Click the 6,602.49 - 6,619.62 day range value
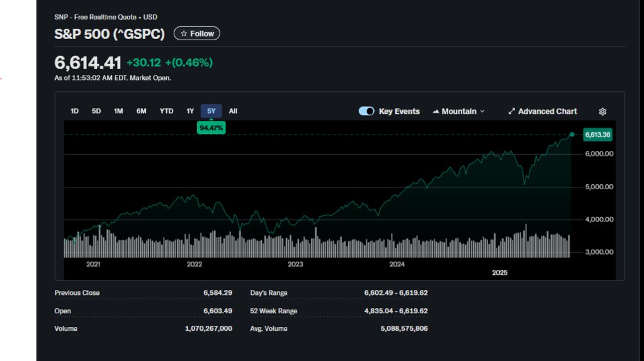Viewport: 644px width, 361px height. 396,293
